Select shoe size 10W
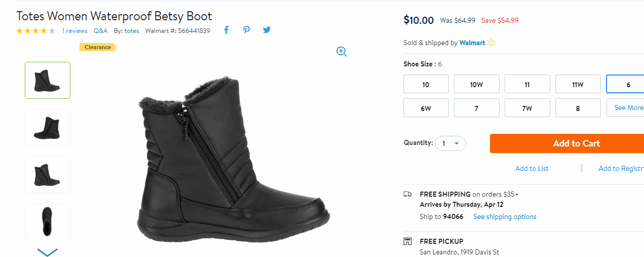The height and width of the screenshot is (257, 644). tap(476, 84)
